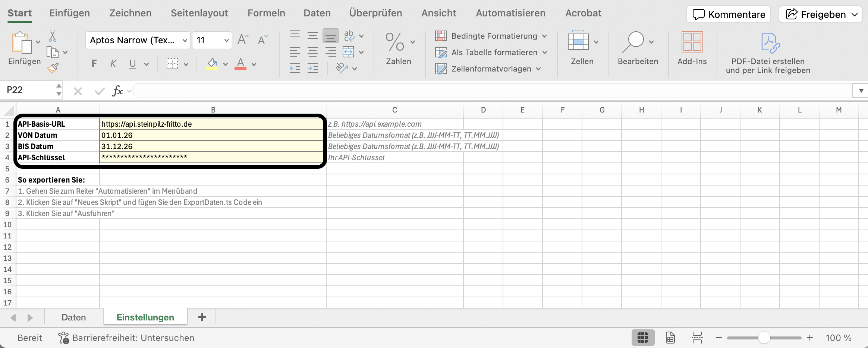
Task: Switch to the Daten sheet tab
Action: (73, 317)
